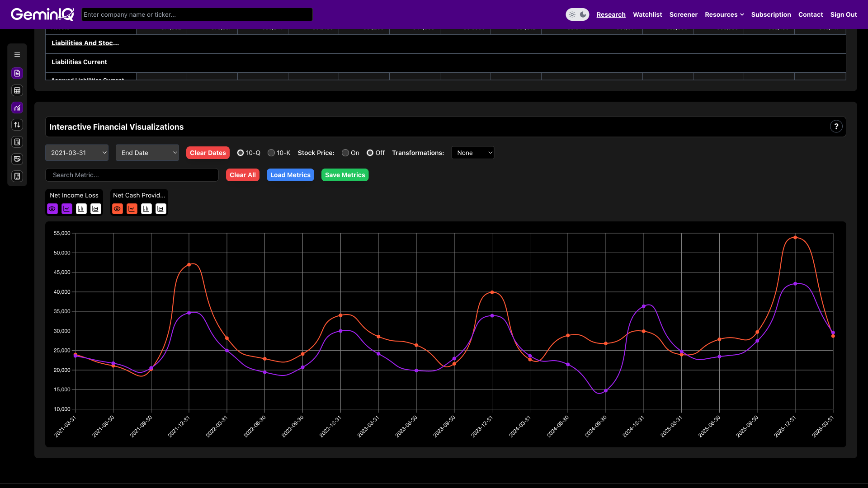Open the handshake sidebar icon

pyautogui.click(x=17, y=159)
